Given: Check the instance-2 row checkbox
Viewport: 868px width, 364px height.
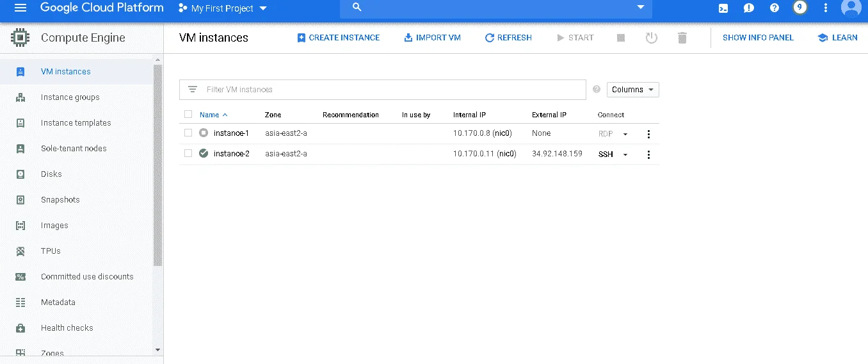Looking at the screenshot, I should 188,154.
